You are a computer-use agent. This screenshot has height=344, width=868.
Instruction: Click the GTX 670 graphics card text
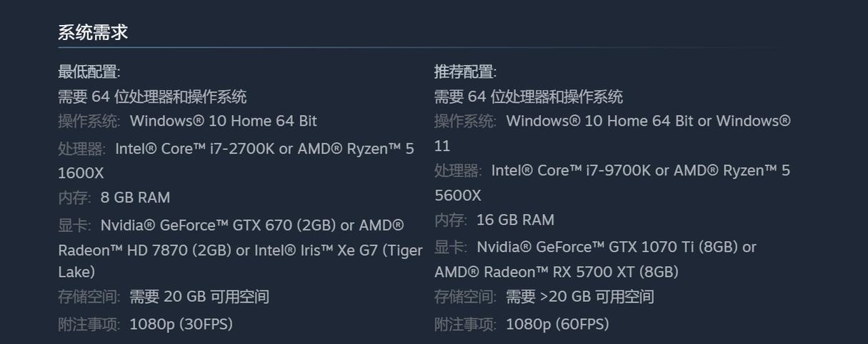[x=252, y=226]
